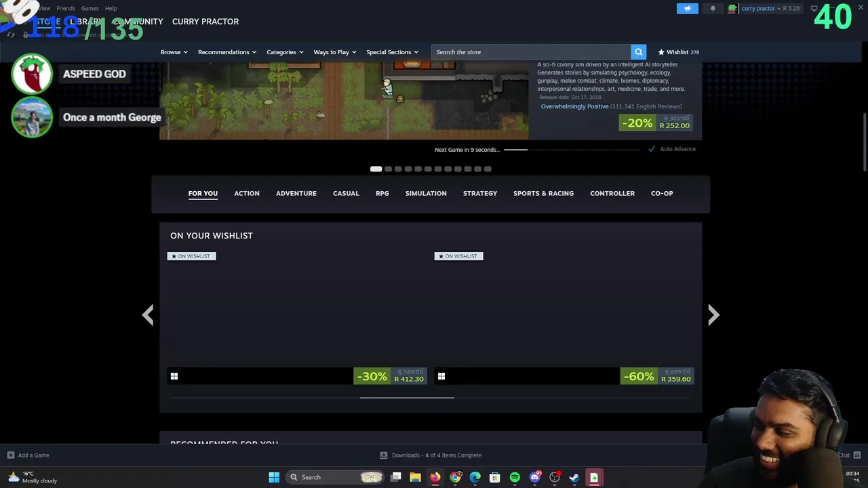This screenshot has height=488, width=868.
Task: Switch to Steam taskbar icon
Action: 574,477
